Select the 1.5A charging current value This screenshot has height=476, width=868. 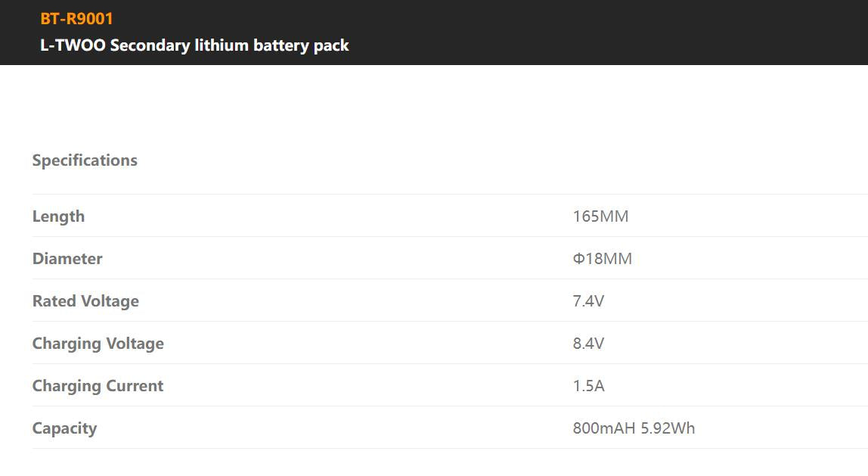(588, 386)
